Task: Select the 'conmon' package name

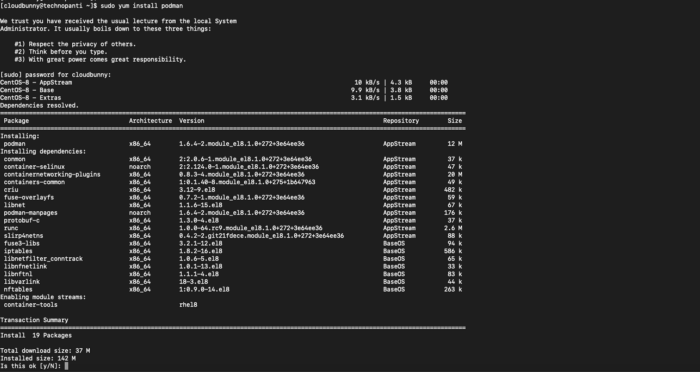Action: pos(14,159)
